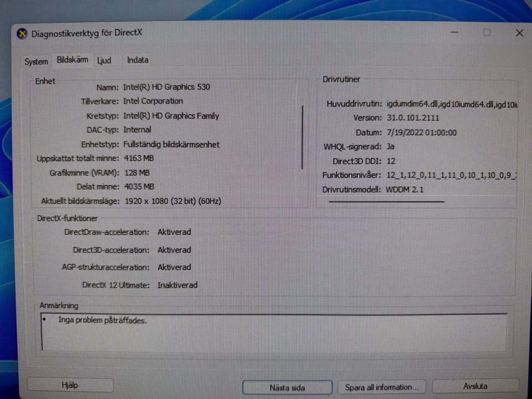Screen dimensions: 532x399
Task: Click the note Inga problem påträffades
Action: click(103, 320)
